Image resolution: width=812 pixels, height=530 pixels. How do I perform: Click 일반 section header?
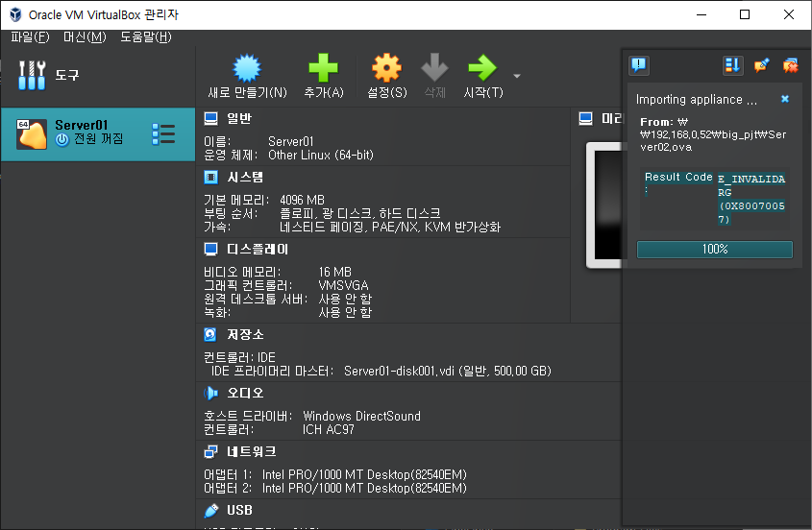238,118
